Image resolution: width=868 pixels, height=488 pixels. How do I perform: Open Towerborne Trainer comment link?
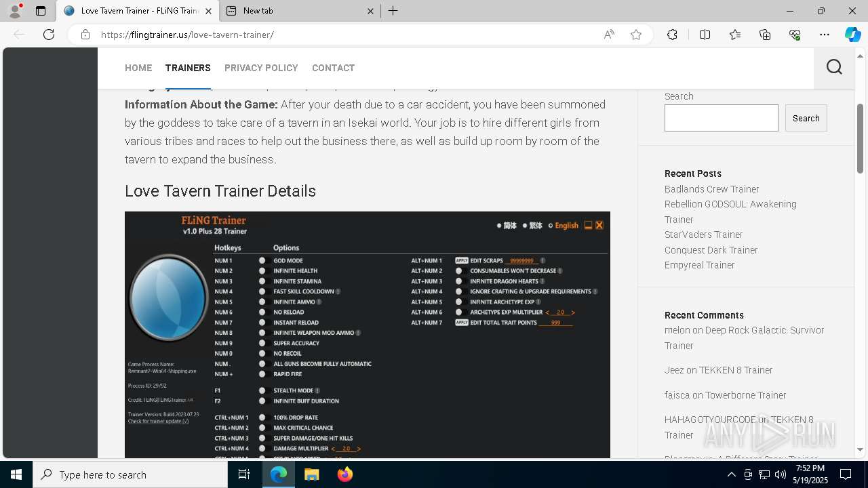click(x=745, y=395)
